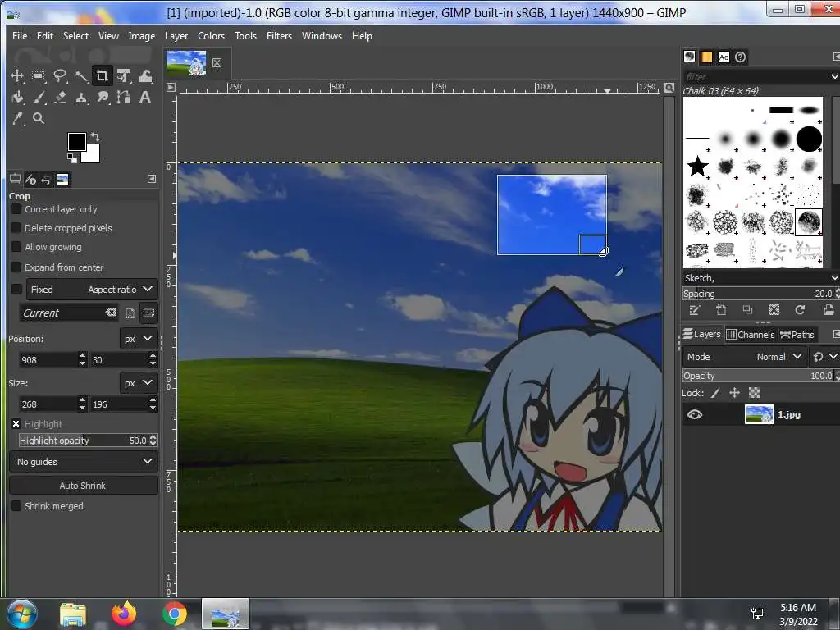Image resolution: width=840 pixels, height=630 pixels.
Task: Open the Colors menu
Action: (x=211, y=36)
